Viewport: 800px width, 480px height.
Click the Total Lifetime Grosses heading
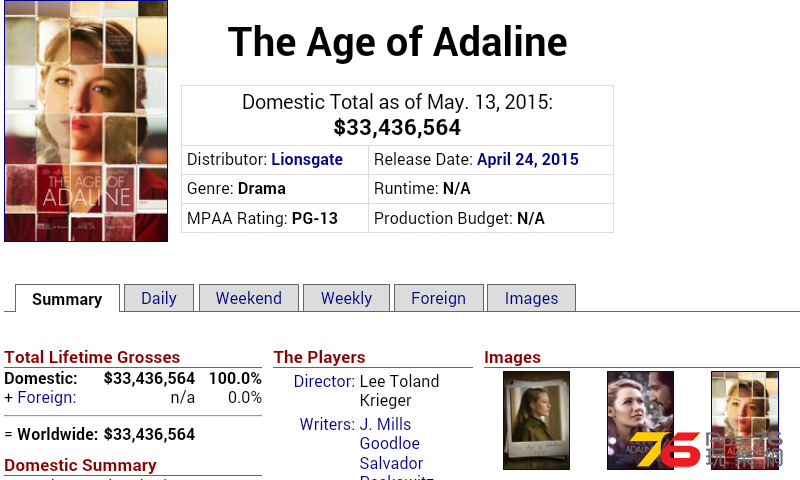pos(92,357)
